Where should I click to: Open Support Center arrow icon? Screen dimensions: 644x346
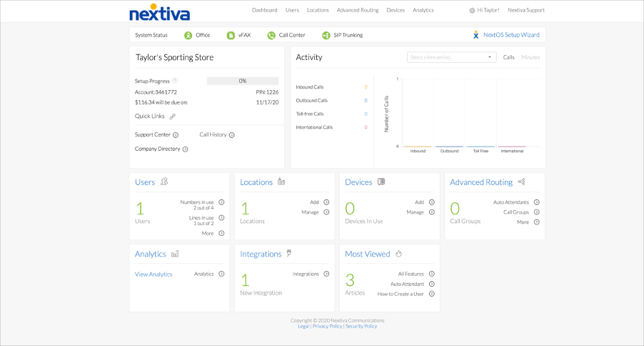click(x=176, y=135)
